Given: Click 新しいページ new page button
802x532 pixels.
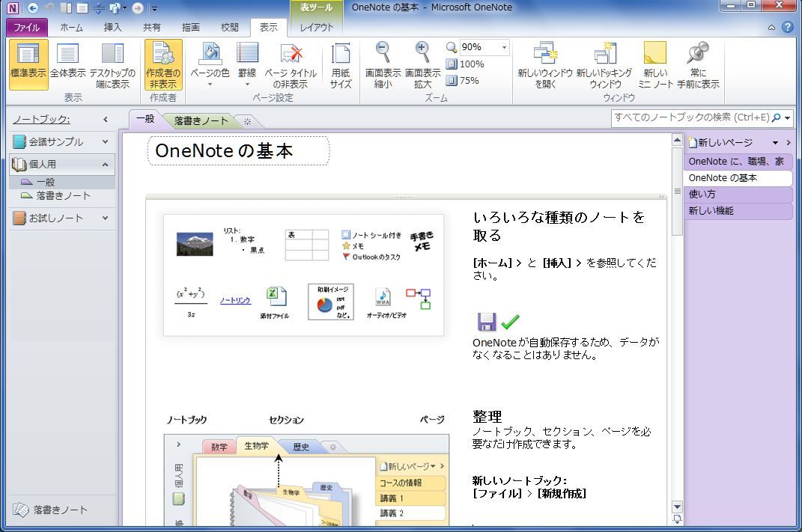Looking at the screenshot, I should coord(721,143).
